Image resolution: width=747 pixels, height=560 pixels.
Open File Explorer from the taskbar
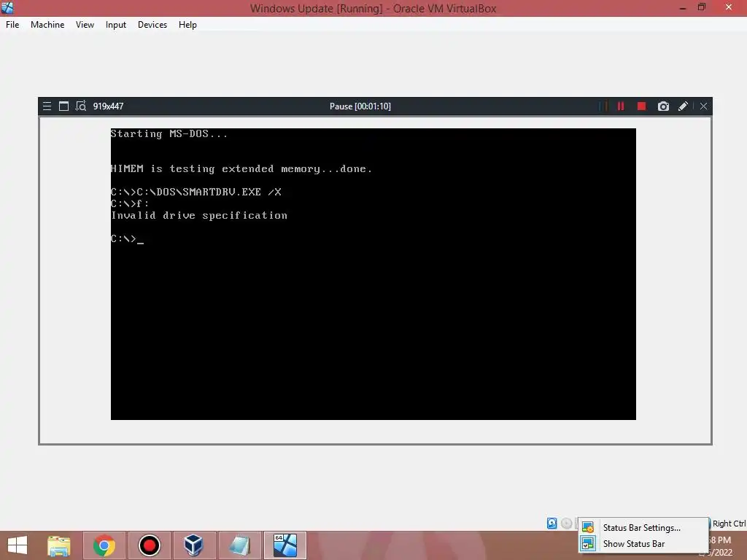point(59,545)
